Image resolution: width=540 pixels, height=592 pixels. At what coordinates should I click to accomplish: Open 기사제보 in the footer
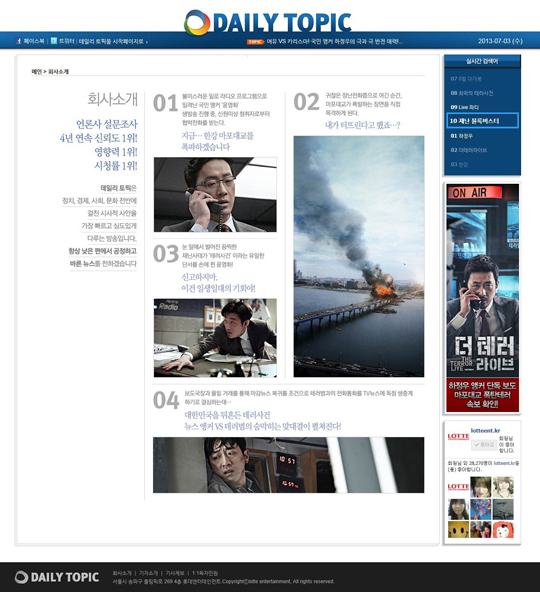pyautogui.click(x=175, y=573)
